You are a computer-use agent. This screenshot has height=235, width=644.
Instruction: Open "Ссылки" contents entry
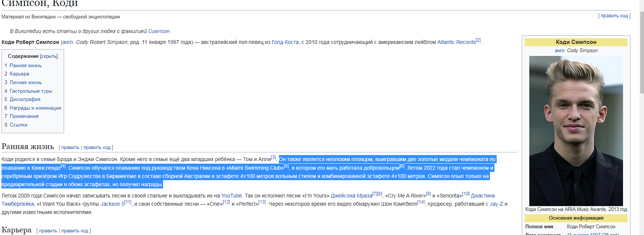point(18,125)
